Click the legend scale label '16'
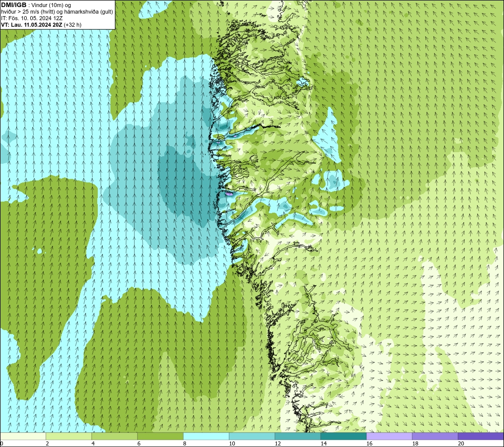Viewport: 504px width, 447px height. tap(369, 443)
